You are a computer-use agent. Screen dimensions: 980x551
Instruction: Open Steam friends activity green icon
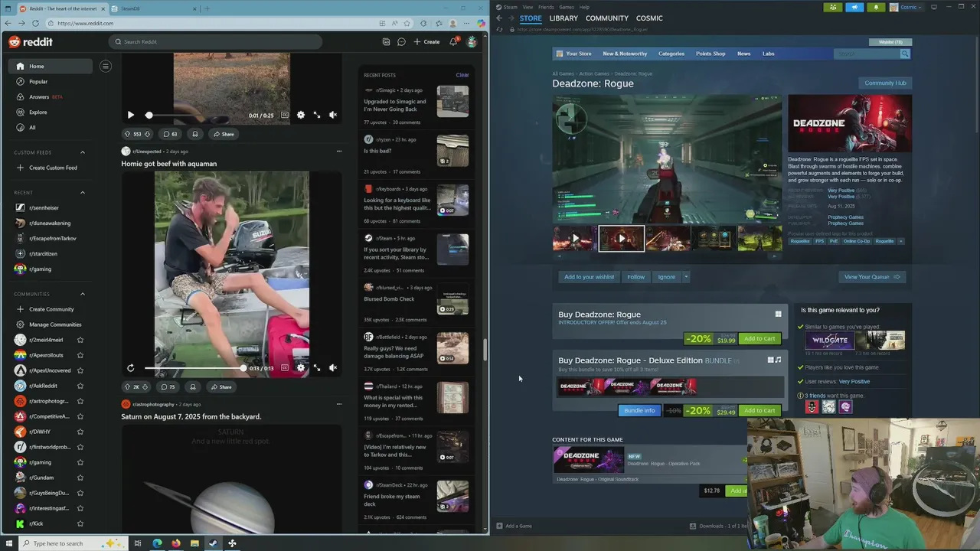click(x=833, y=7)
